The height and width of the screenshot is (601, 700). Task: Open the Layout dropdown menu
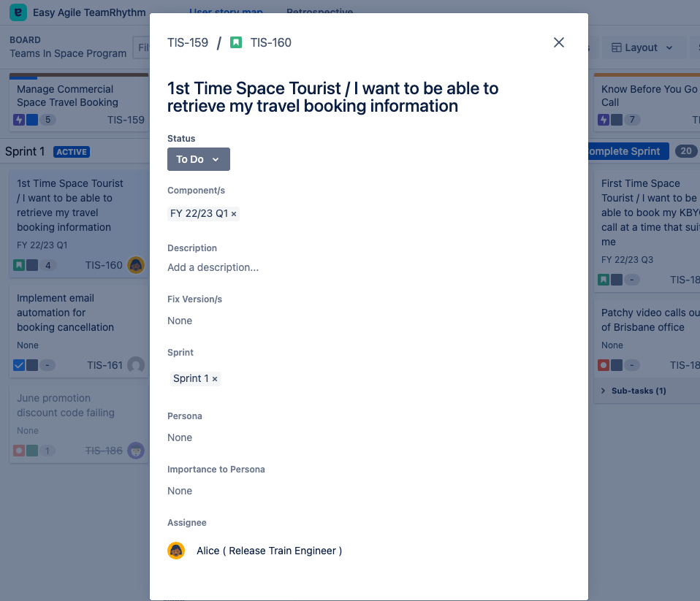pos(642,47)
